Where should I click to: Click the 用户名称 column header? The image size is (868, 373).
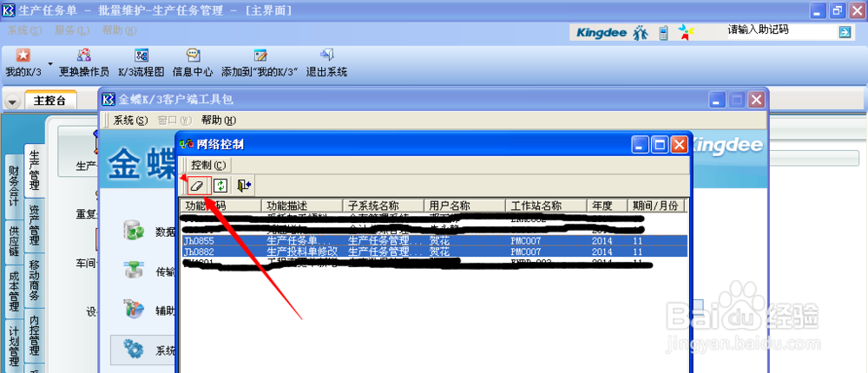point(464,206)
